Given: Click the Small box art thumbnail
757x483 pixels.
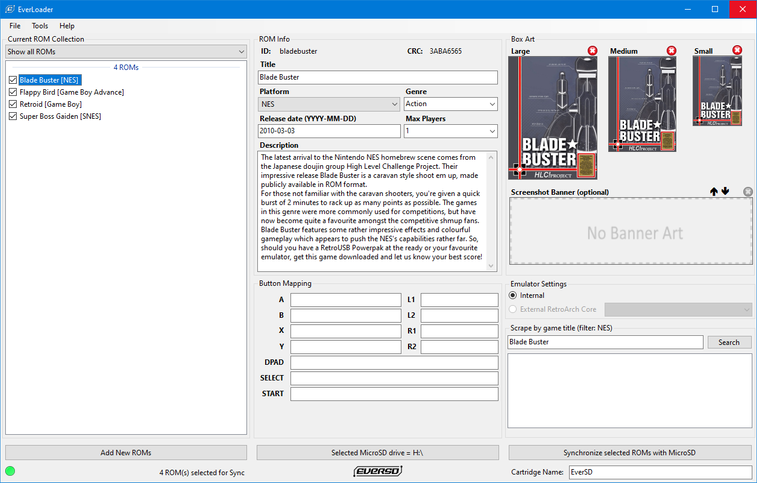Looking at the screenshot, I should [717, 91].
